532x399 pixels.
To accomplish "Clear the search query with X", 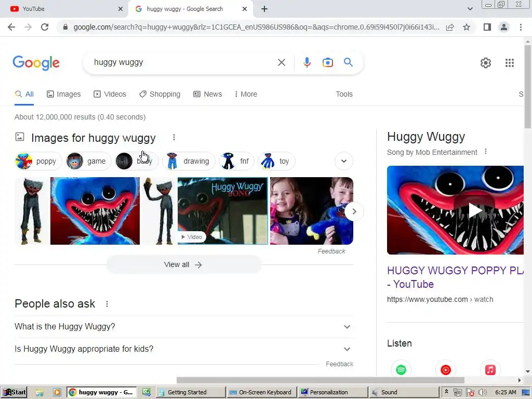I will (x=281, y=62).
